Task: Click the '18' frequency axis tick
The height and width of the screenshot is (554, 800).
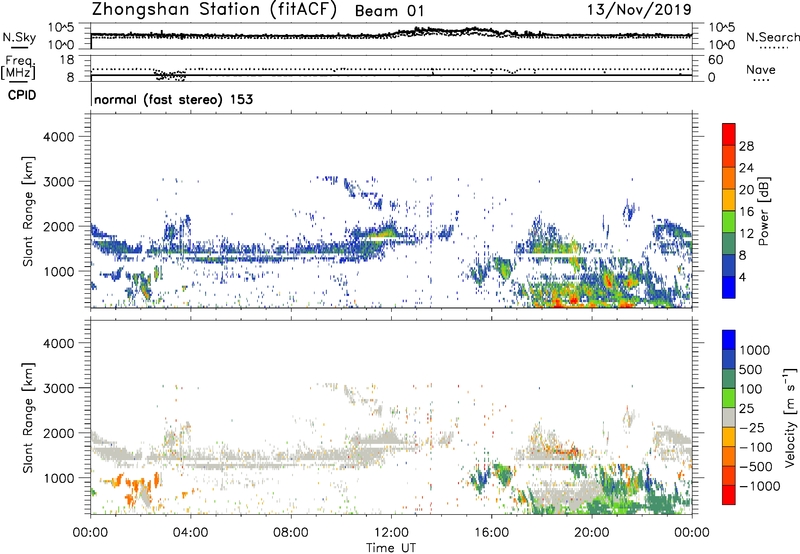Action: [67, 60]
